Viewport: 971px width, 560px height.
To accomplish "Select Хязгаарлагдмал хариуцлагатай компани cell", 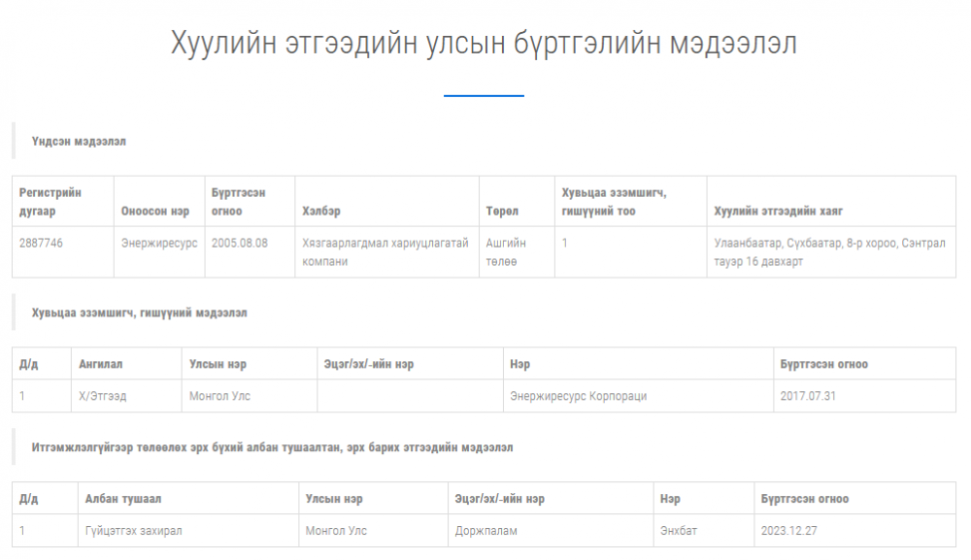I will [385, 252].
